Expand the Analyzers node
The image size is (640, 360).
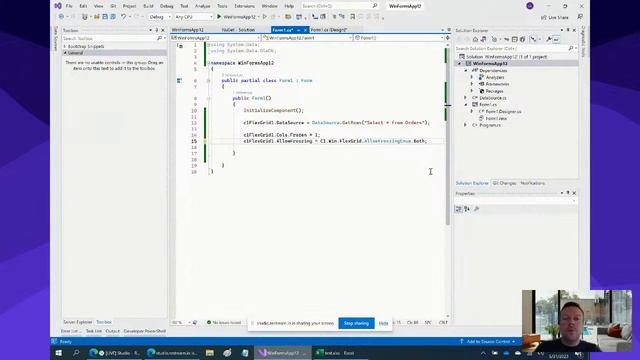pos(472,77)
